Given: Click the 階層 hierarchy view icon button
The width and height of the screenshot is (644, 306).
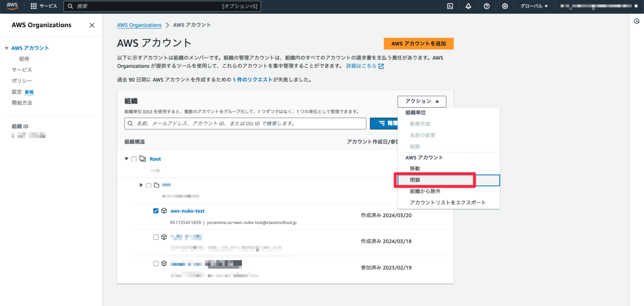Looking at the screenshot, I should click(x=382, y=123).
